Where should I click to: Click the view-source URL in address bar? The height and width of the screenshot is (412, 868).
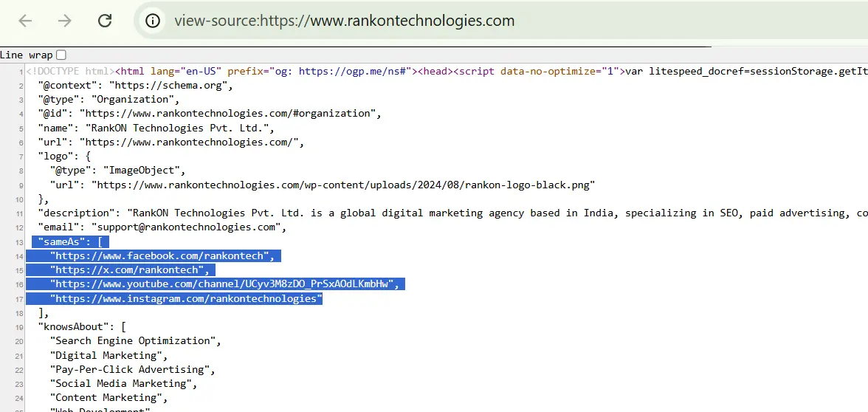click(344, 21)
